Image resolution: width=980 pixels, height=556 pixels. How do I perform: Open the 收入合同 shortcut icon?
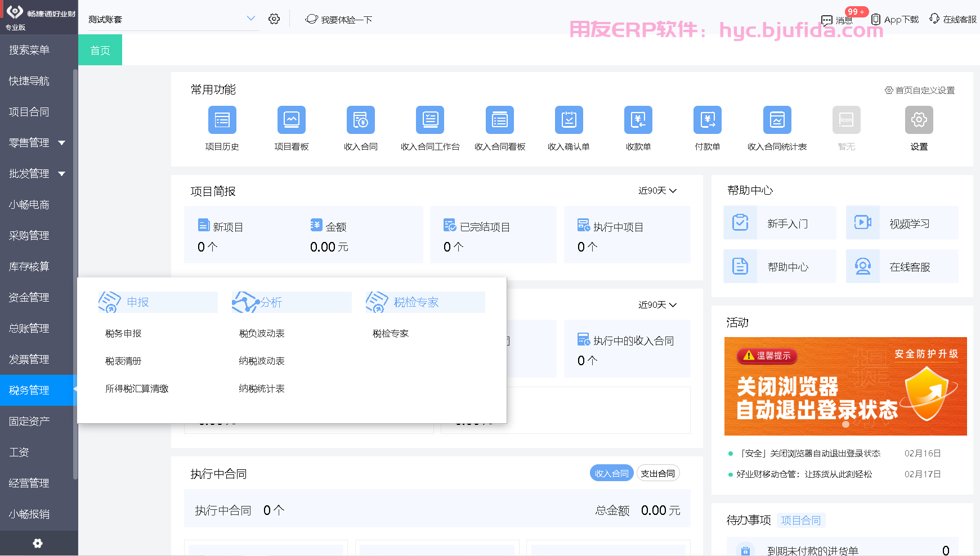pyautogui.click(x=360, y=120)
